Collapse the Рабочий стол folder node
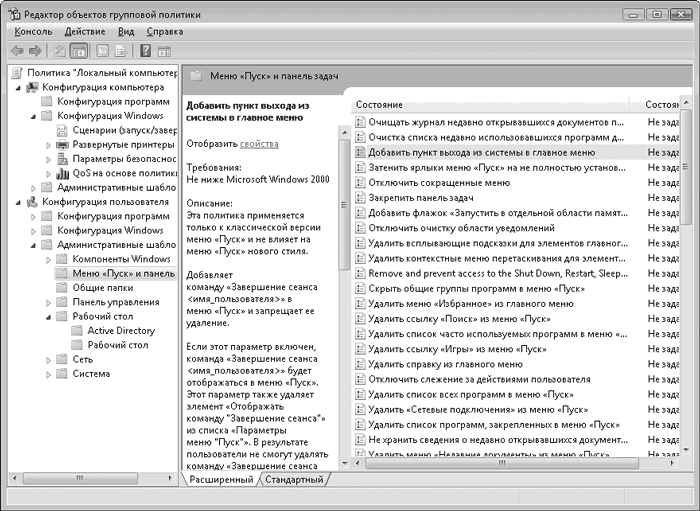The width and height of the screenshot is (700, 511). [x=49, y=317]
